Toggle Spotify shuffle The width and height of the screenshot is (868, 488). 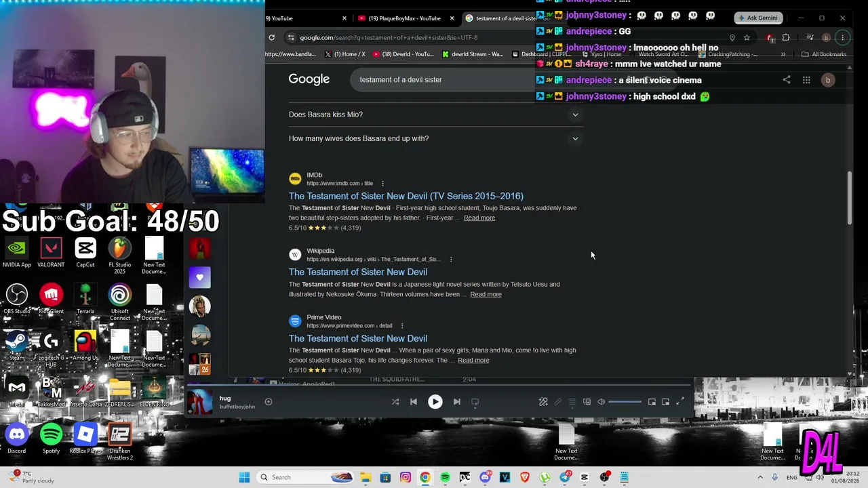[395, 402]
